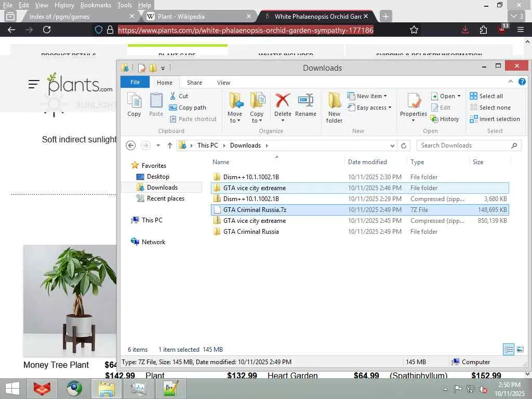Image resolution: width=532 pixels, height=399 pixels.
Task: Click Explorer back navigation arrow
Action: pyautogui.click(x=130, y=145)
